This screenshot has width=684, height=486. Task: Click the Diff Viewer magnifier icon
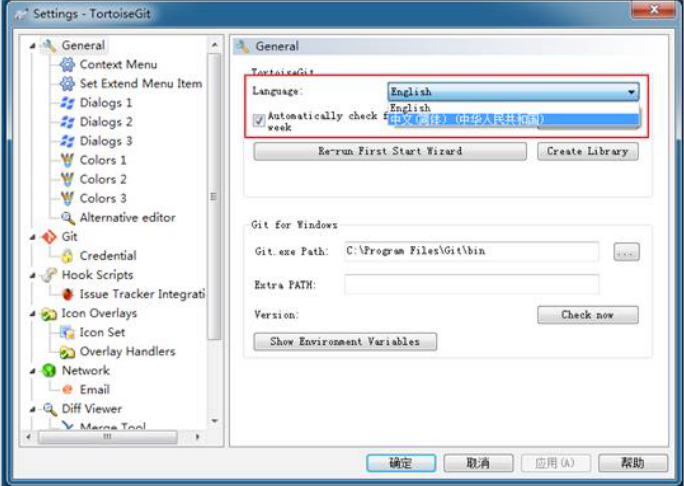(x=50, y=409)
